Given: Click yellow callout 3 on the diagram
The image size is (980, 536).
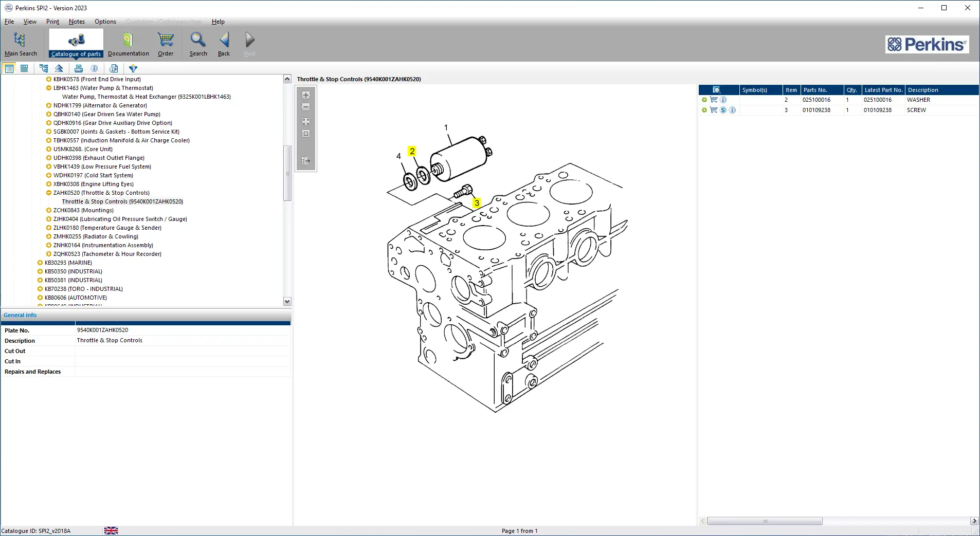Looking at the screenshot, I should [477, 203].
